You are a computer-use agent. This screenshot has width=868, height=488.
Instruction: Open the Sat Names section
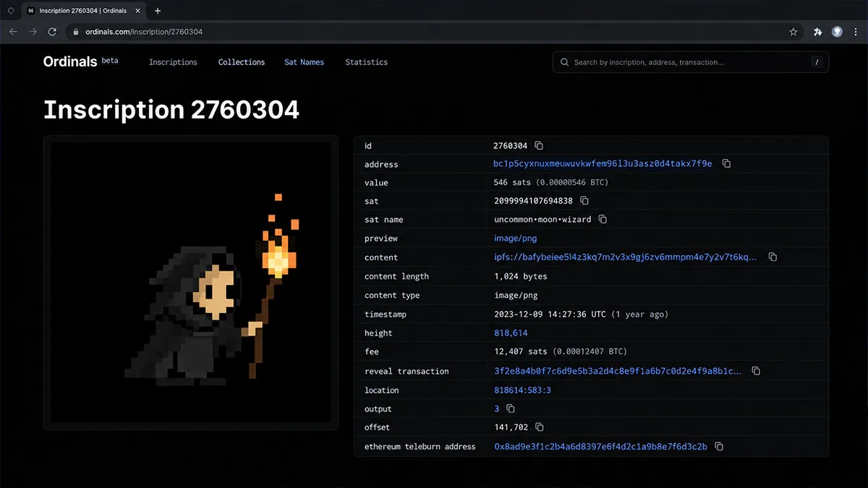click(x=304, y=62)
